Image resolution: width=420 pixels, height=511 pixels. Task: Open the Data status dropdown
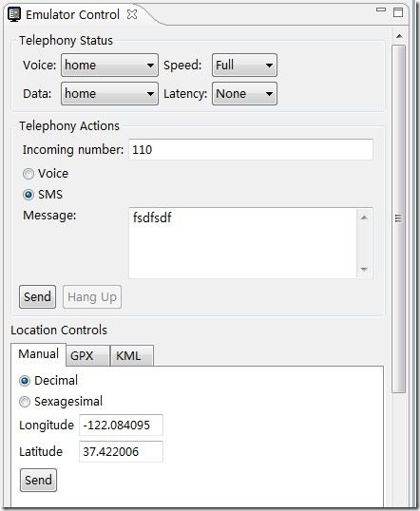pyautogui.click(x=109, y=93)
